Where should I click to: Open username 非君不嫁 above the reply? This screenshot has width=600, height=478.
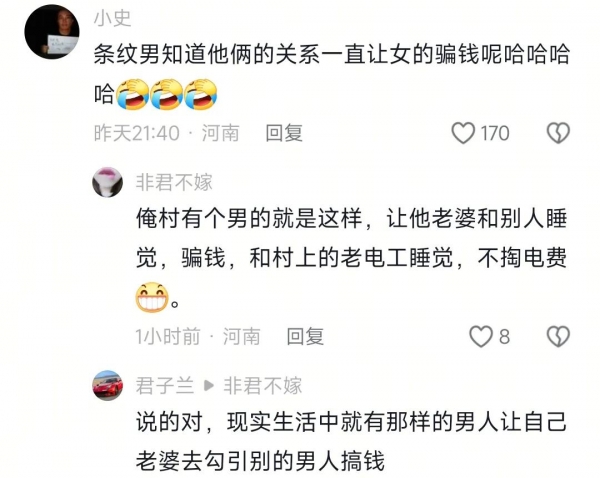click(x=174, y=182)
